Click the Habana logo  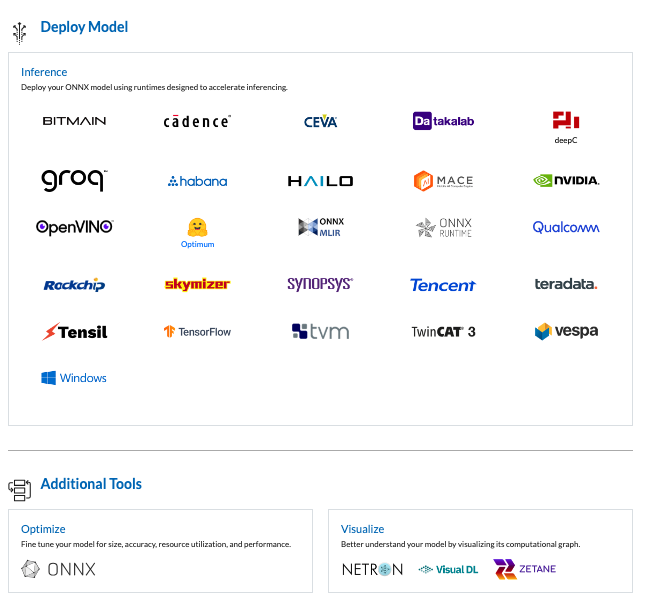(x=197, y=181)
